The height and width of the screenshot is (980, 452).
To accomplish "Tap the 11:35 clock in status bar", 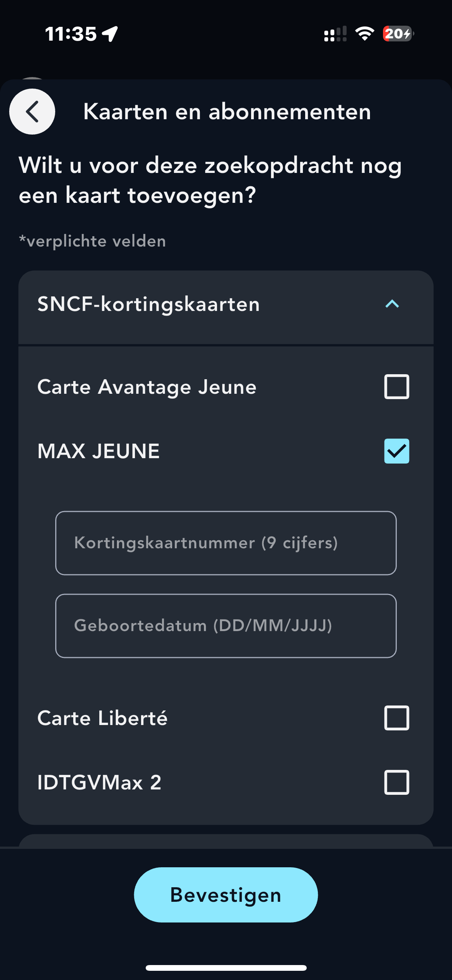I will pyautogui.click(x=71, y=34).
